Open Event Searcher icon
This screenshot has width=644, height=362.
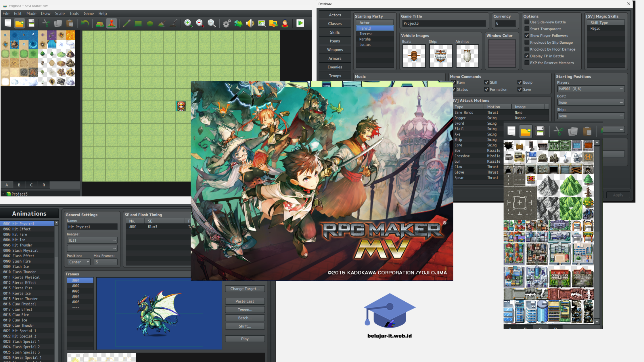pos(262,23)
